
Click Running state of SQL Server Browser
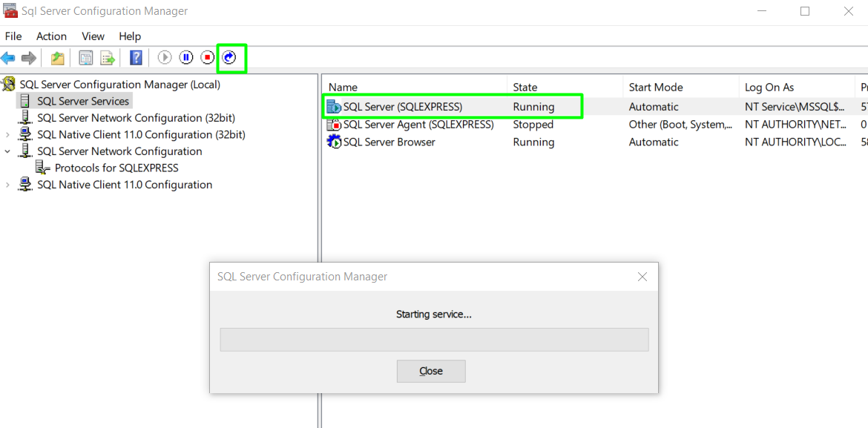(533, 142)
